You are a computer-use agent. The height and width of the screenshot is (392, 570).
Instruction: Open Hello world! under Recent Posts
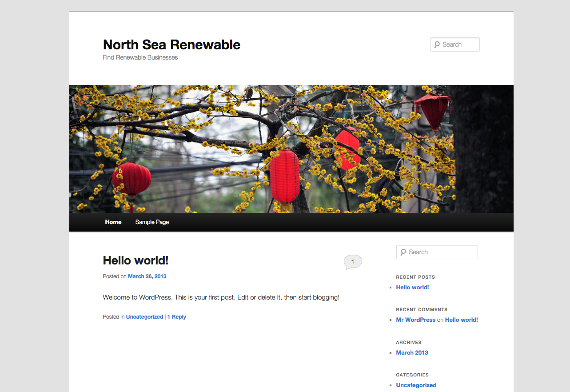point(412,287)
